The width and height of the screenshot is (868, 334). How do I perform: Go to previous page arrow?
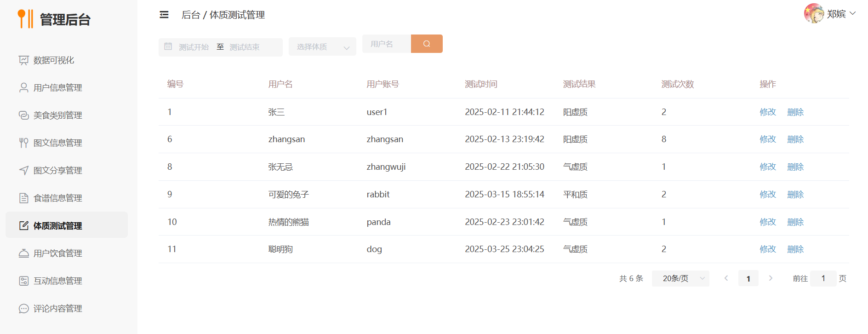point(726,278)
